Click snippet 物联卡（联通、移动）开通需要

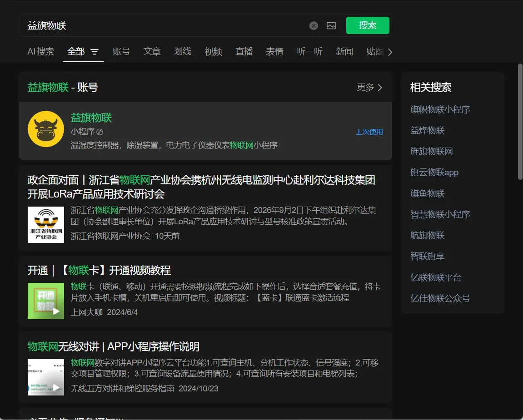pyautogui.click(x=226, y=292)
